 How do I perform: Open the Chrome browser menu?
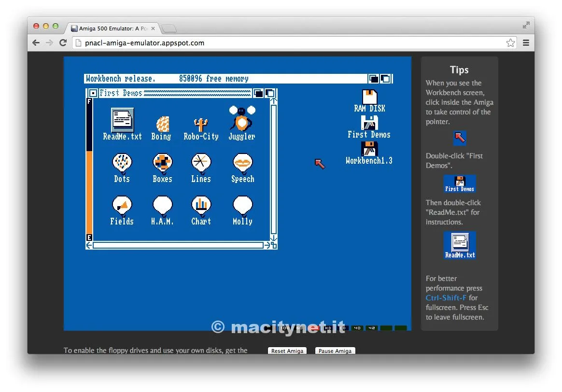(x=526, y=42)
